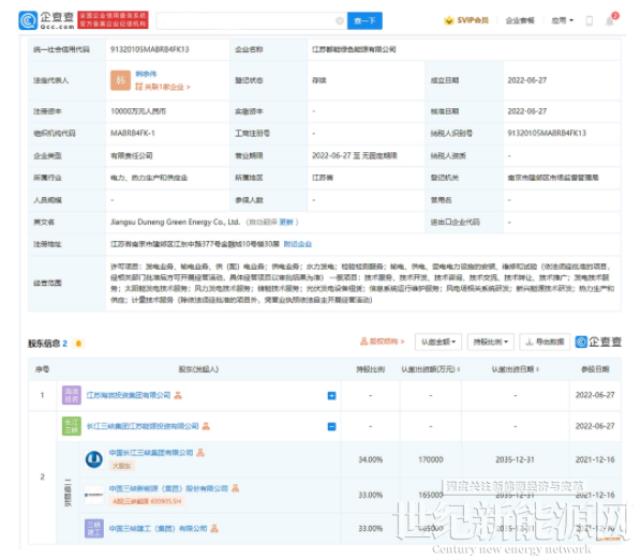640x560 pixels.
Task: Click the equity structure icon link 股权结构
Action: tap(382, 342)
